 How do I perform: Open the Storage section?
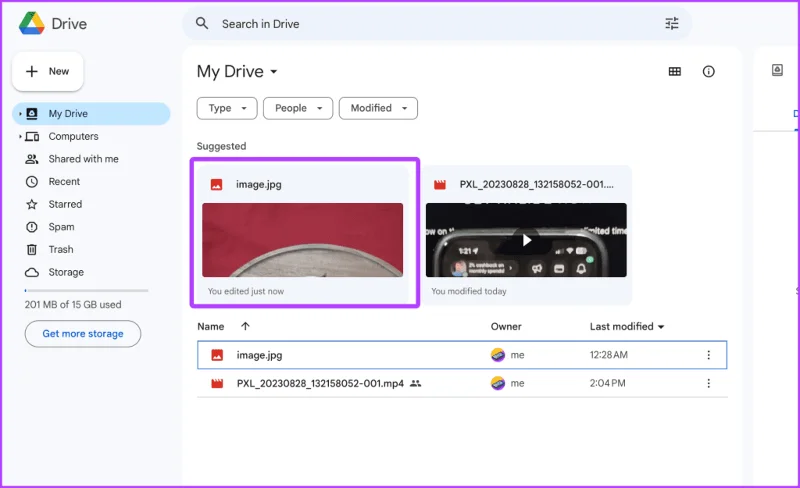(66, 272)
